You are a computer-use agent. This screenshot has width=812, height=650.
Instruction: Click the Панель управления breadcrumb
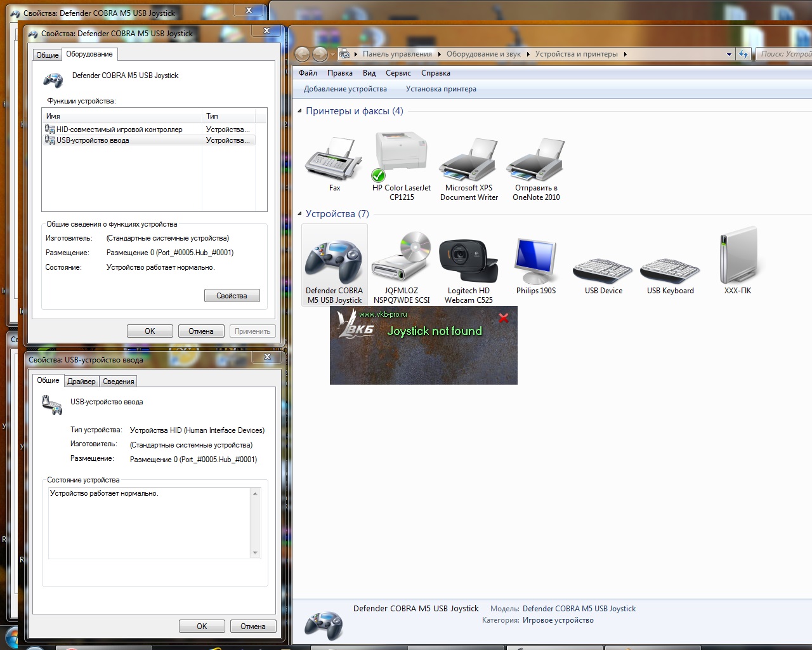pos(397,54)
